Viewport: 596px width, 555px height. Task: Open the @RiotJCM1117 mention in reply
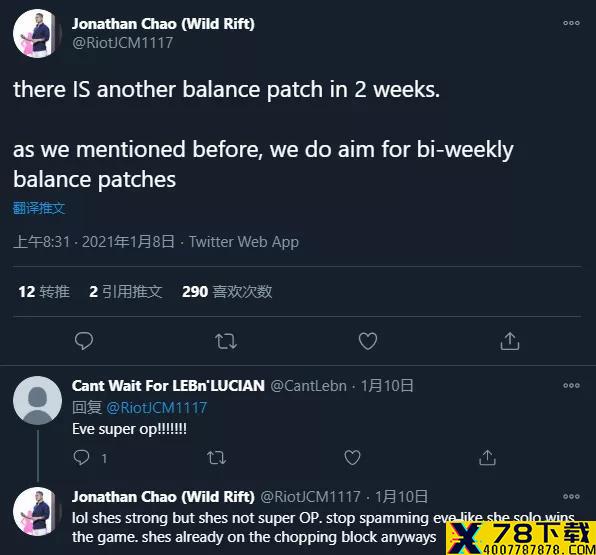pyautogui.click(x=157, y=408)
